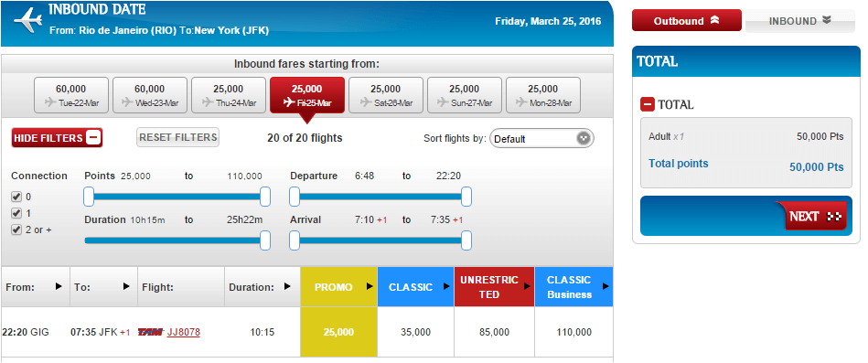Uncheck the 0 connections checkbox

[16, 197]
